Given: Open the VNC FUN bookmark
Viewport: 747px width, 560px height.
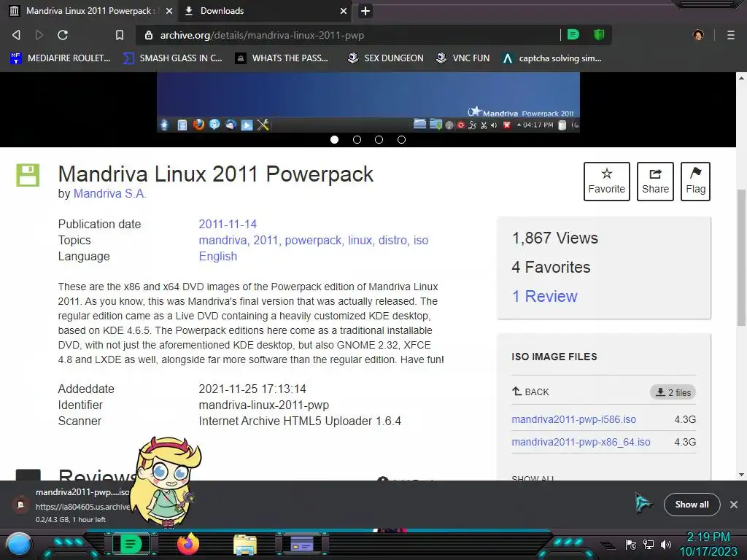Looking at the screenshot, I should coord(462,58).
